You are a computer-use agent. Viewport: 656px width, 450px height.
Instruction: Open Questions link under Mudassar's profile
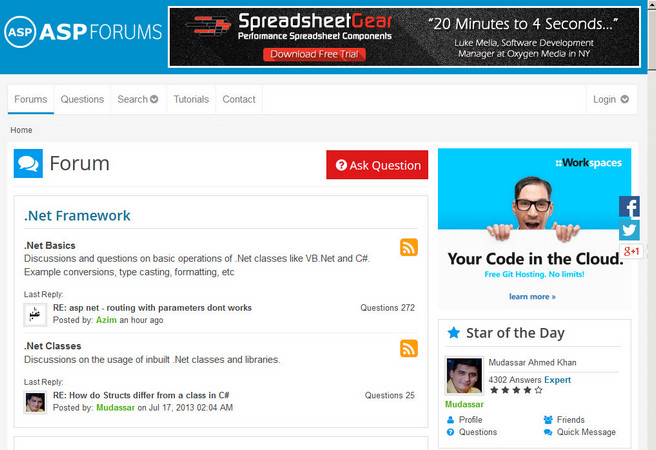pyautogui.click(x=478, y=432)
